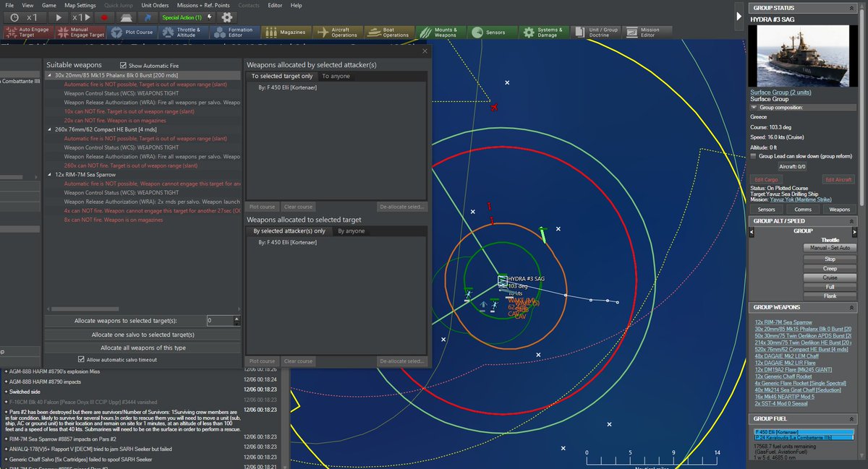The image size is (868, 469).
Task: Set throttle to Flank
Action: (830, 296)
